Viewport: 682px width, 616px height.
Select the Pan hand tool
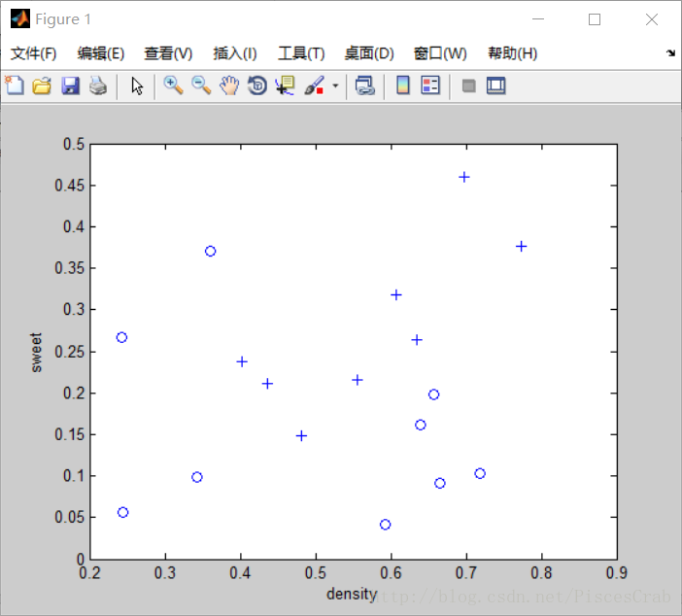(x=229, y=86)
